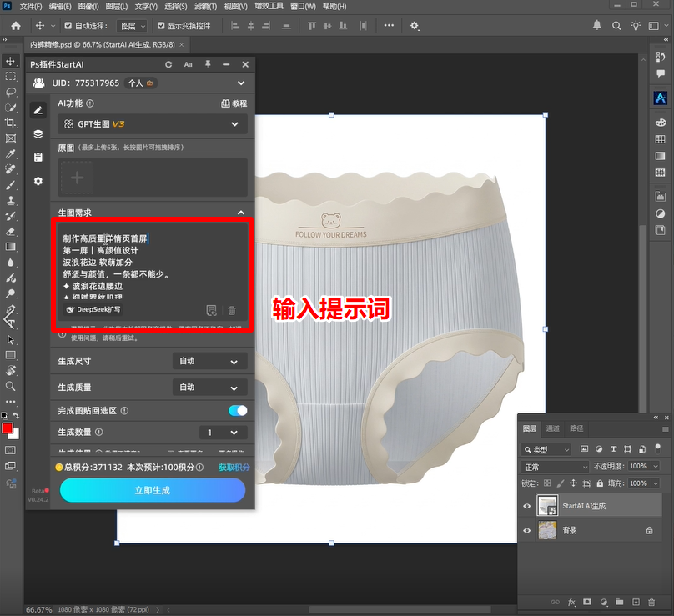The image size is (674, 616).
Task: Select the Lasso tool
Action: click(x=10, y=92)
